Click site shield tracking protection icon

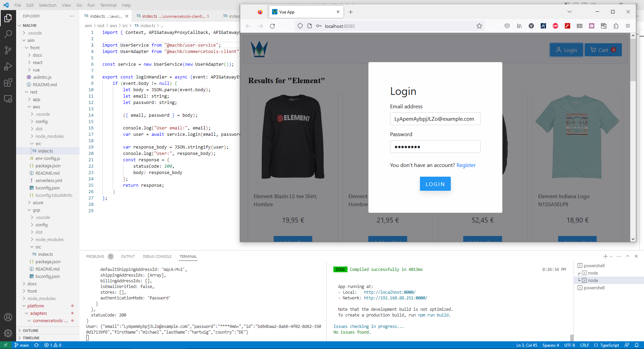[x=300, y=26]
